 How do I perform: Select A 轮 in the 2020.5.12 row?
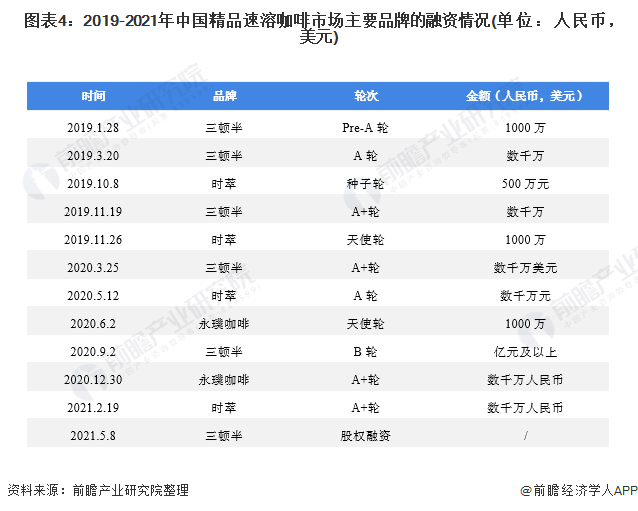coord(365,296)
